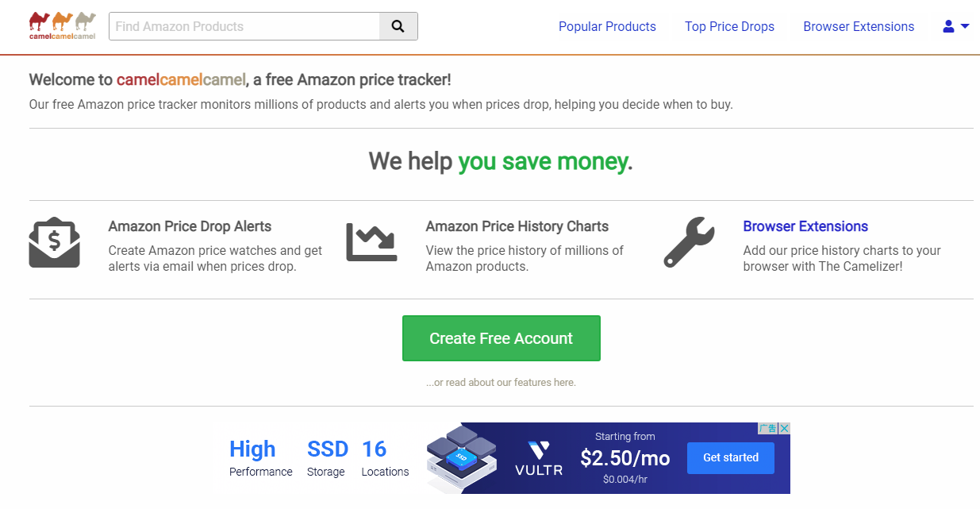The image size is (980, 509).
Task: Click the Vultr logo in the ad
Action: click(539, 459)
